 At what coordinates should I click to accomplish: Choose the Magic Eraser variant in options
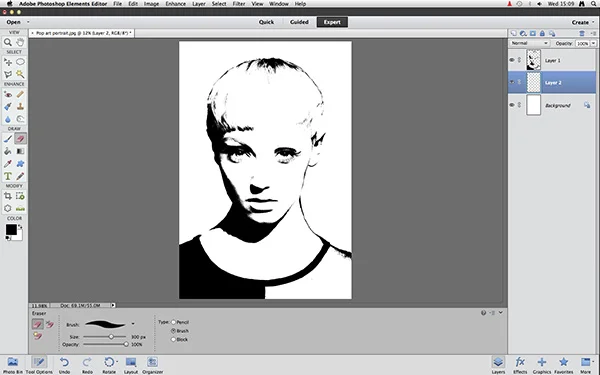pos(38,336)
